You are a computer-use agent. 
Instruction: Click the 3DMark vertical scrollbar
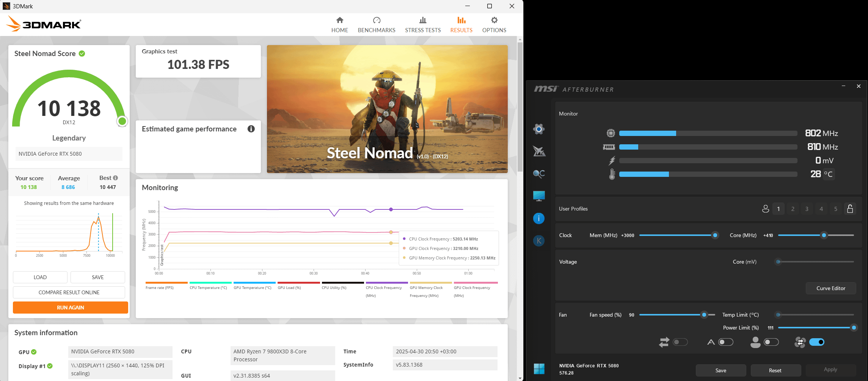pos(520,106)
